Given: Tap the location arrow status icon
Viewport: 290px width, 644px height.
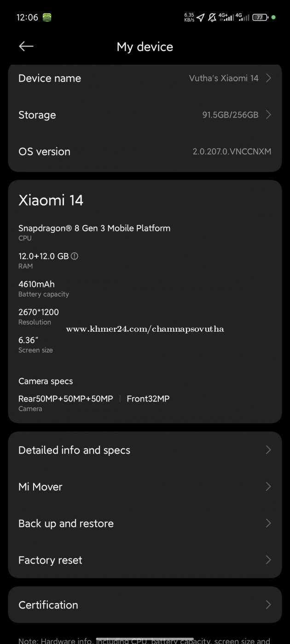Looking at the screenshot, I should tap(200, 17).
